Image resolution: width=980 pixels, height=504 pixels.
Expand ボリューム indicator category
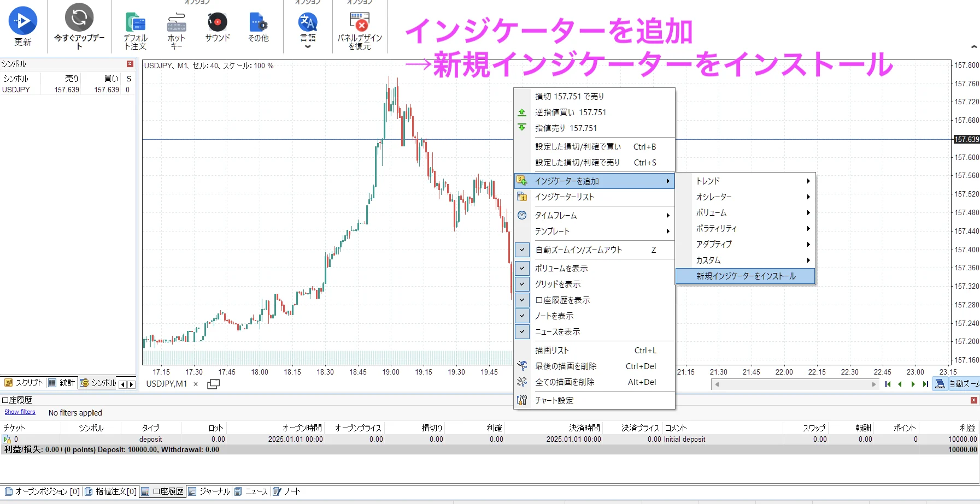click(x=746, y=212)
